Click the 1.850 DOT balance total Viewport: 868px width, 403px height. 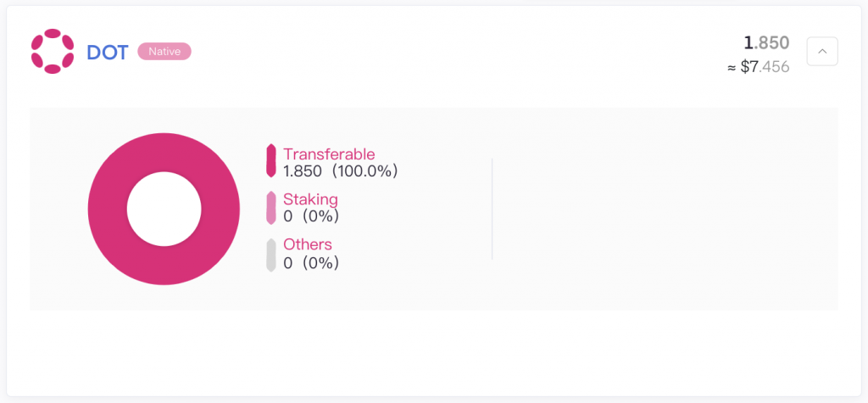pos(766,42)
